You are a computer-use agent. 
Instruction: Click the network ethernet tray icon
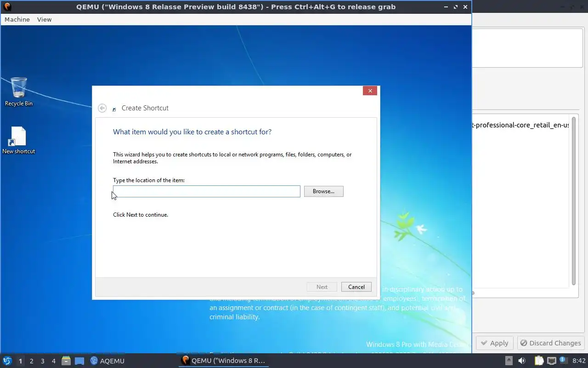[552, 361]
